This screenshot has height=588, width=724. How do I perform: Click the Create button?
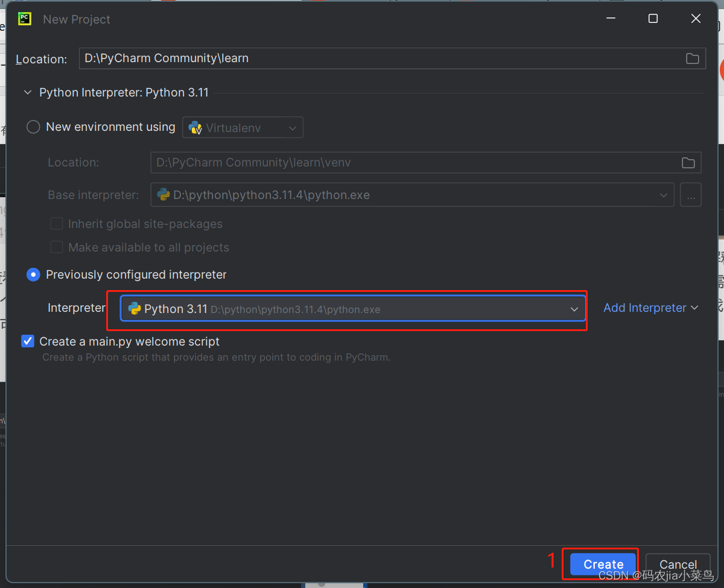pyautogui.click(x=603, y=564)
